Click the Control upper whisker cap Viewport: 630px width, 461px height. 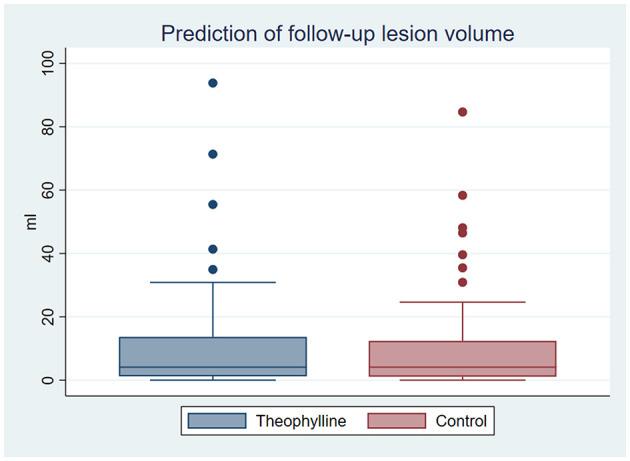tap(462, 302)
